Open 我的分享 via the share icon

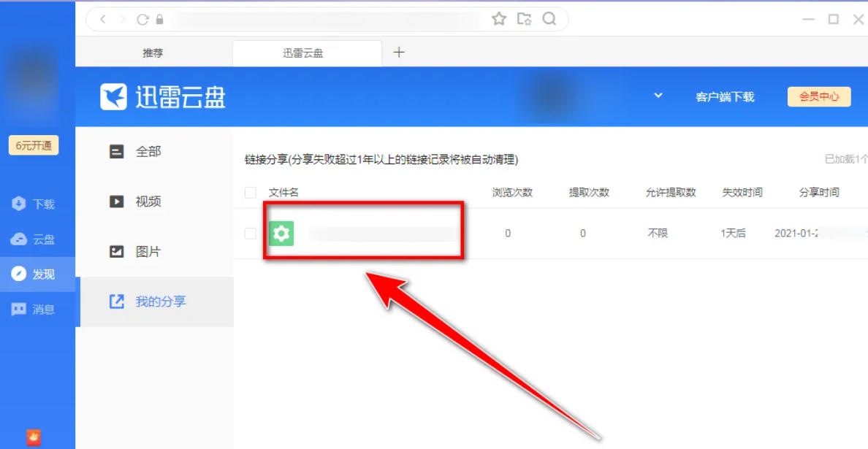tap(117, 302)
